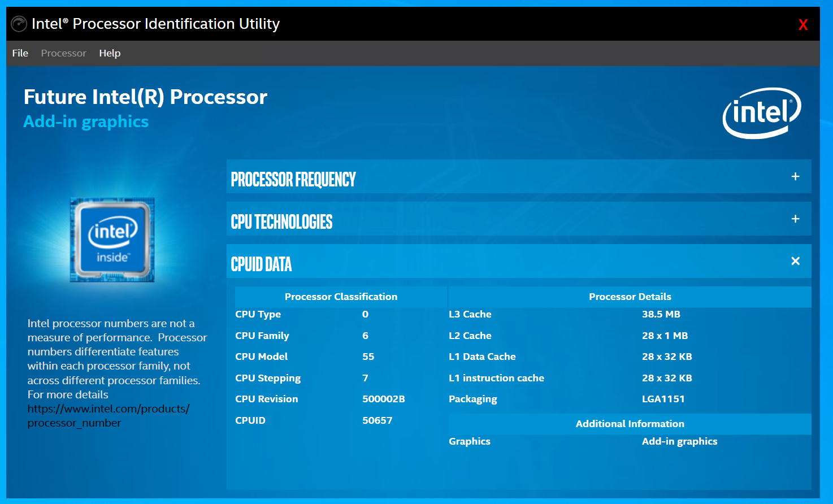Click the L2 Cache label
Screen dimensions: 833x504
(470, 336)
